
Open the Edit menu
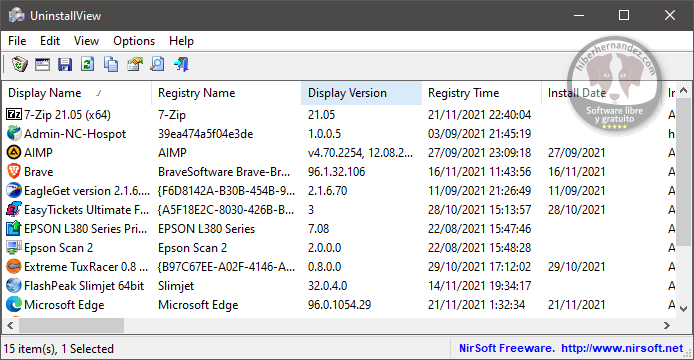coord(50,41)
